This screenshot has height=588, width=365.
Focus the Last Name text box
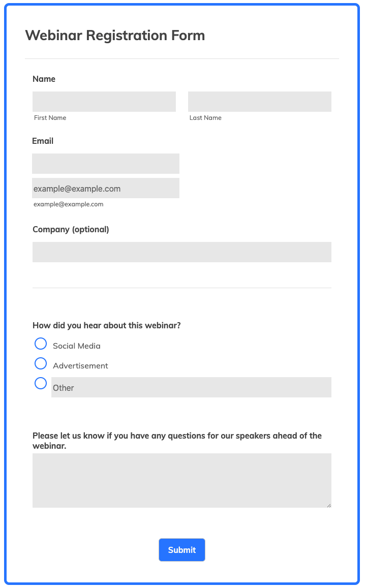click(259, 102)
